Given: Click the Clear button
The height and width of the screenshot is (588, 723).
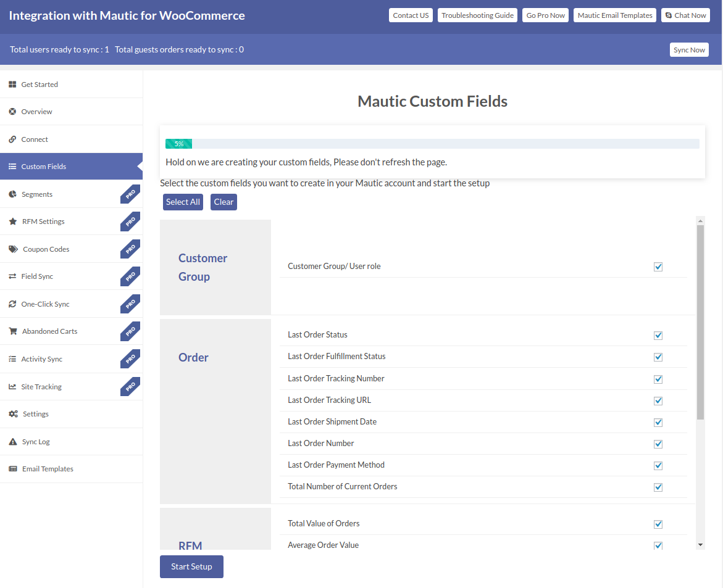Looking at the screenshot, I should coord(224,202).
